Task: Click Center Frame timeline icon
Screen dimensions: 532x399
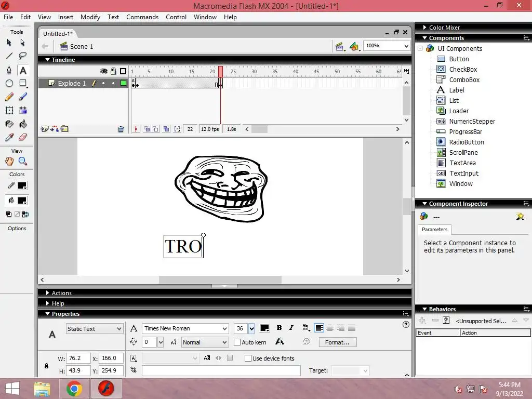Action: click(x=136, y=129)
